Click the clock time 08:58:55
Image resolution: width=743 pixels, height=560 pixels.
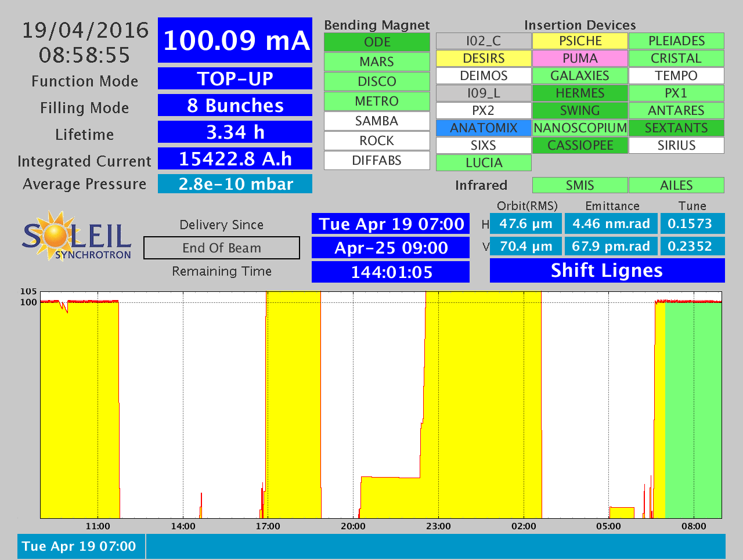85,55
